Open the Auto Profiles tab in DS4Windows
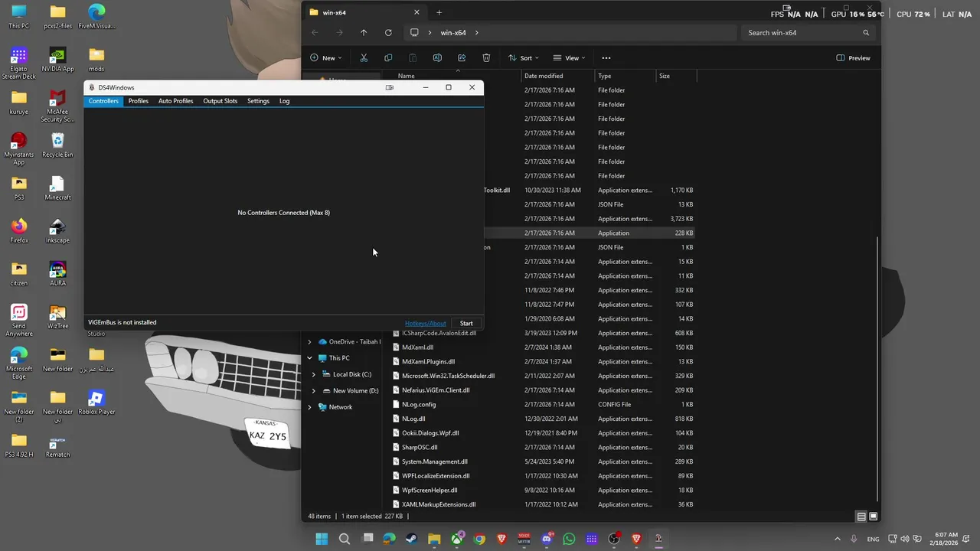The height and width of the screenshot is (551, 980). point(175,101)
